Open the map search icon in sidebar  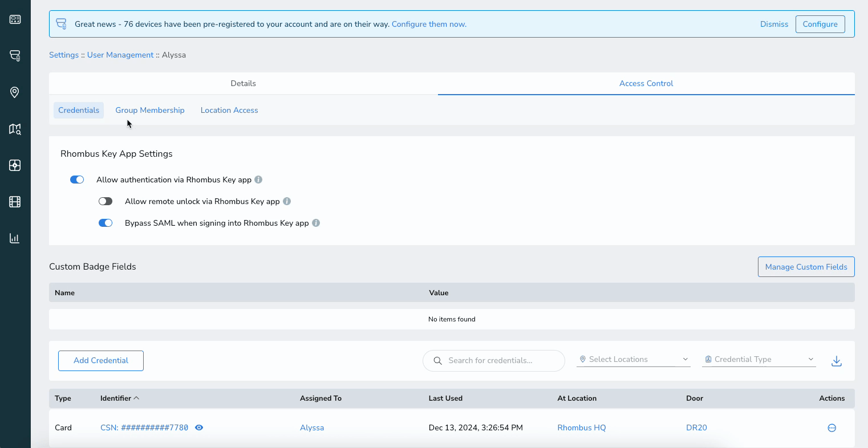15,129
